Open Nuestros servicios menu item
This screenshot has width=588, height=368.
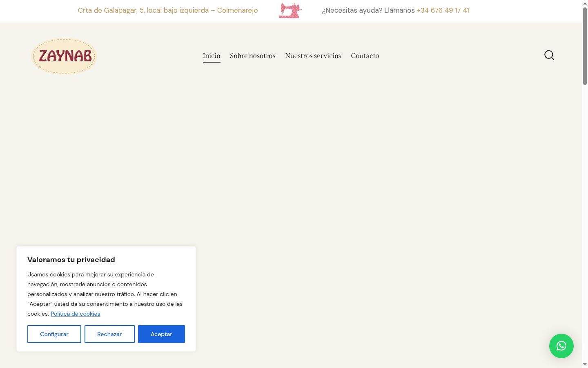[x=313, y=56]
